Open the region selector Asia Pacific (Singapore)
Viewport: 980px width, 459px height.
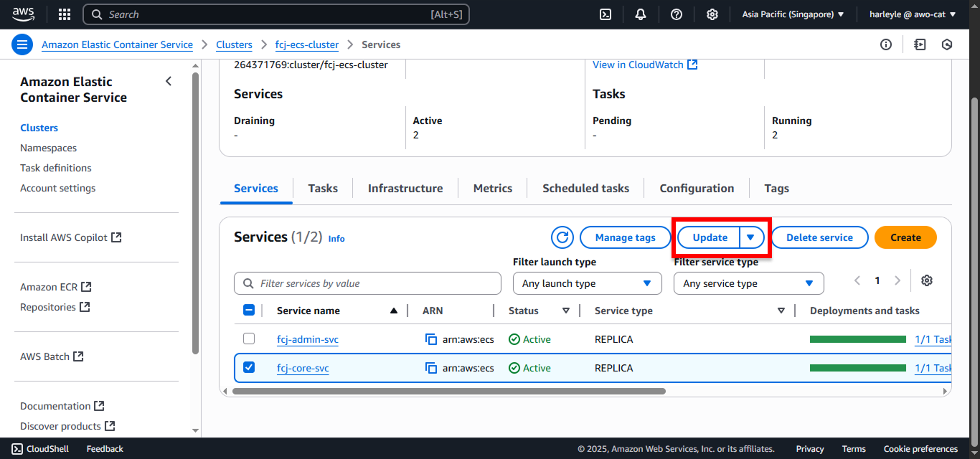[x=793, y=14]
